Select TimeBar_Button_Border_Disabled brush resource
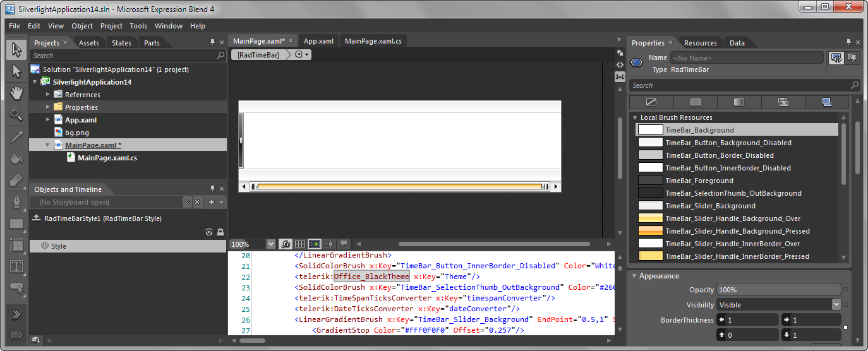Viewport: 868px width, 351px height. pos(737,155)
